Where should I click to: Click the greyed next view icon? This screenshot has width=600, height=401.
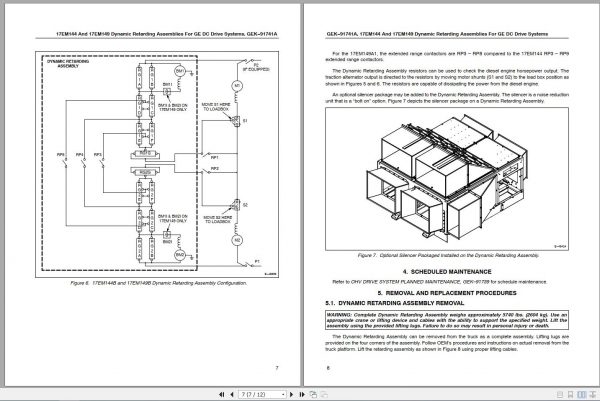tap(324, 394)
